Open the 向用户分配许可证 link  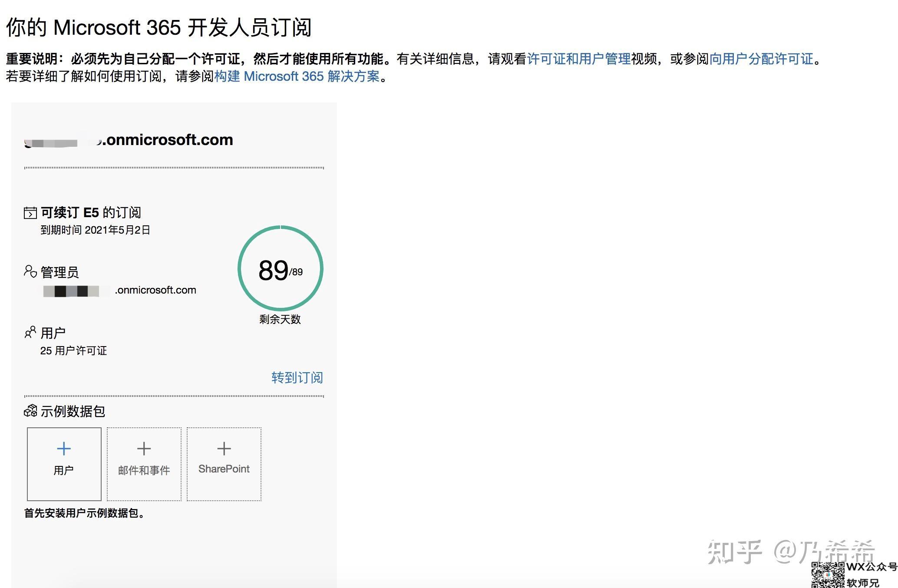click(761, 59)
